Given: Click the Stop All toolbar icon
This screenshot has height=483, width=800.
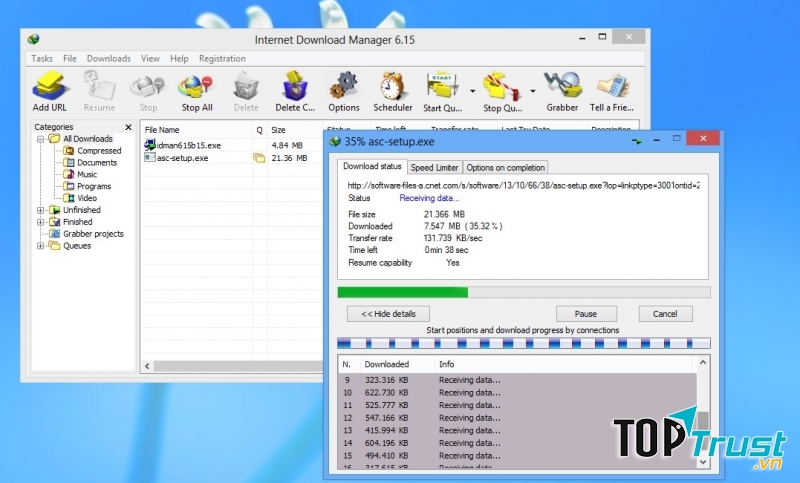Looking at the screenshot, I should (196, 86).
